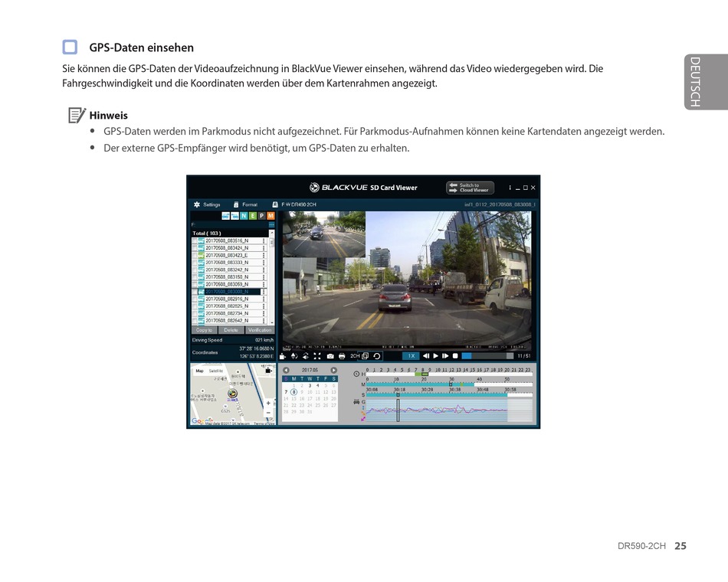Screen dimensions: 728x582
Task: Click the M minute timeline bar
Action: (x=449, y=384)
